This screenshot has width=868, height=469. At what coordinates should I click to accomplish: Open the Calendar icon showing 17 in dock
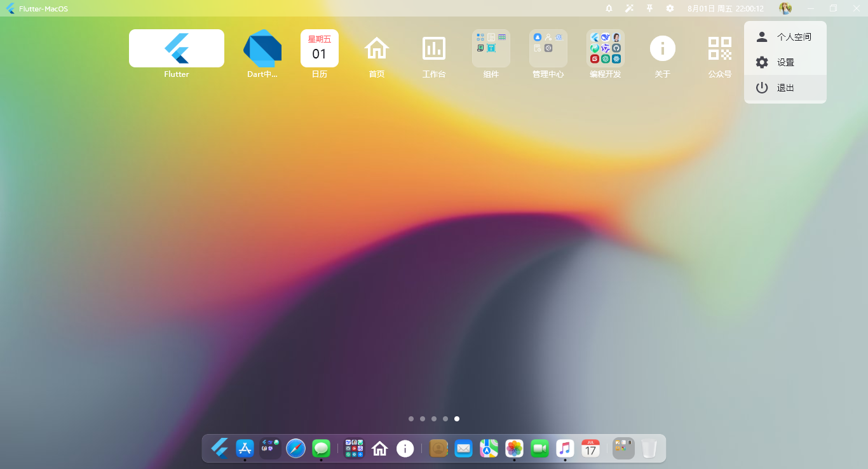590,448
